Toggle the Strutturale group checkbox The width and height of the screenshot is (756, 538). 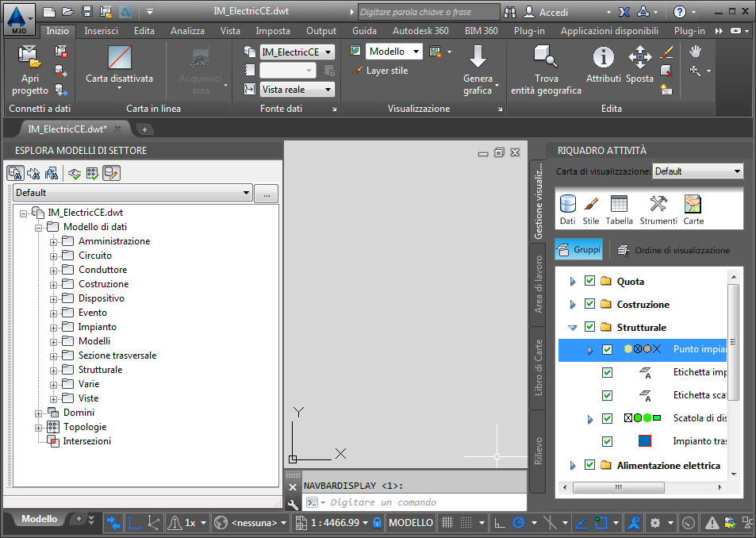[589, 326]
